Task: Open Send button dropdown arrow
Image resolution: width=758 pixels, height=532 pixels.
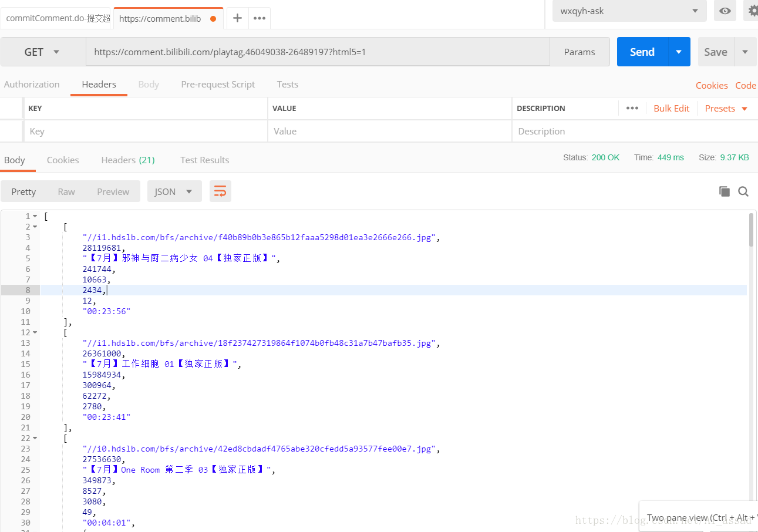Action: coord(679,52)
